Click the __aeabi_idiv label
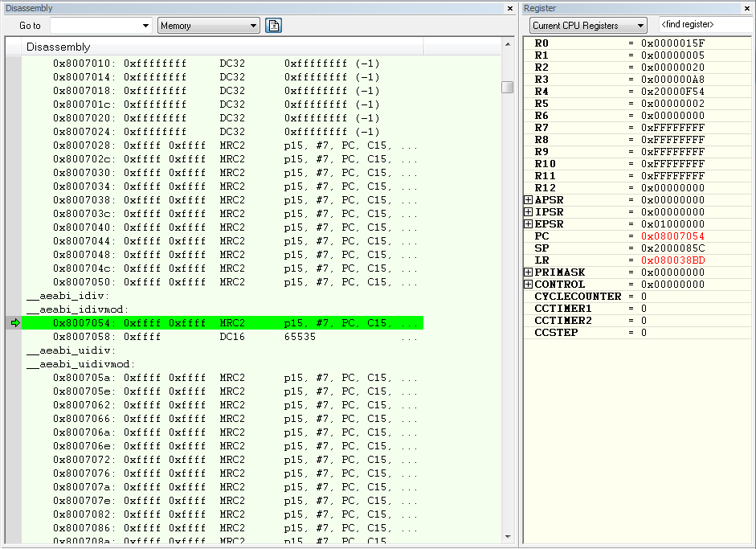 pyautogui.click(x=68, y=296)
